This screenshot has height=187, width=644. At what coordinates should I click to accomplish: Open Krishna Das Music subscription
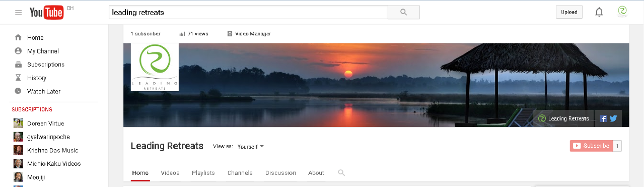coord(52,150)
